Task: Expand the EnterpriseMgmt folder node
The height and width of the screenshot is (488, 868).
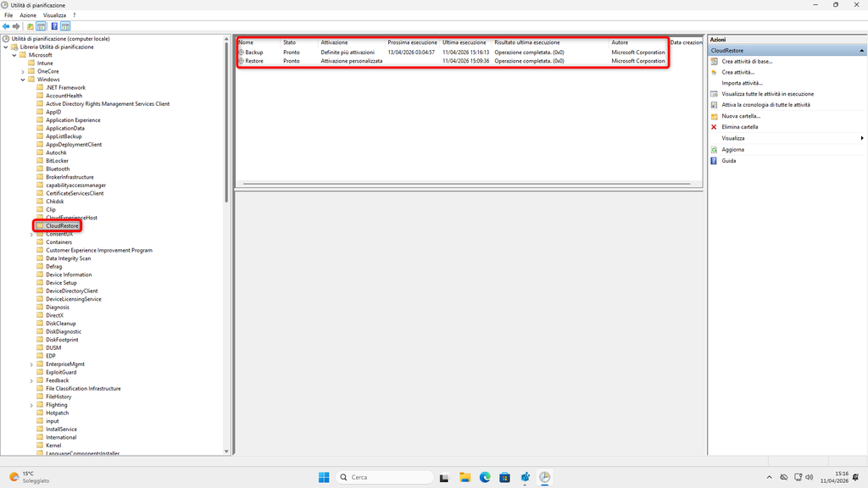Action: [31, 364]
